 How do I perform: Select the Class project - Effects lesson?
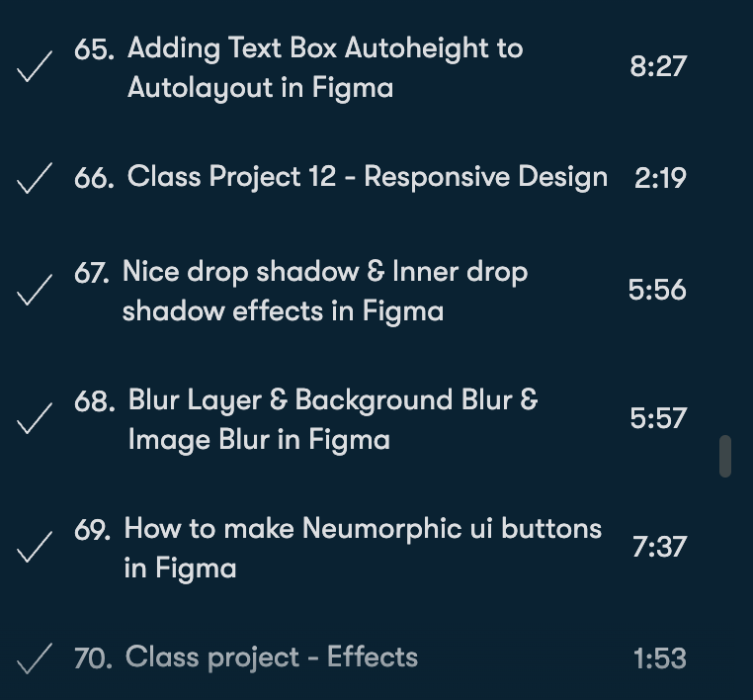pos(272,657)
